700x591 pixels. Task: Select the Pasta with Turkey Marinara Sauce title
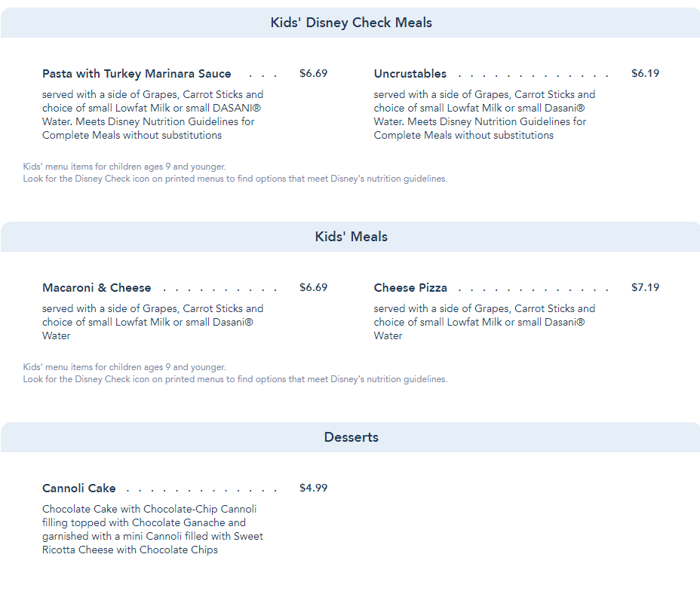[x=137, y=74]
